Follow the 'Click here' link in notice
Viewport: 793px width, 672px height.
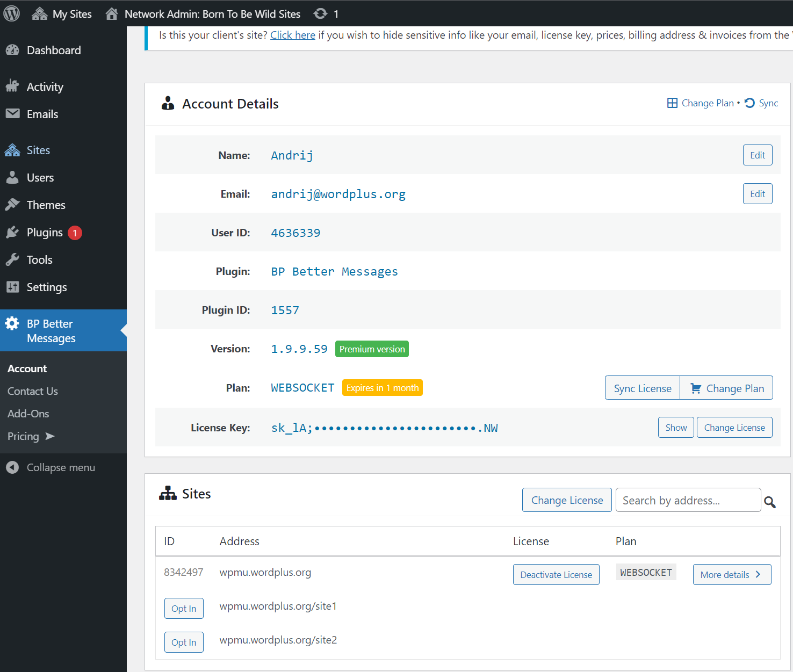pos(293,35)
